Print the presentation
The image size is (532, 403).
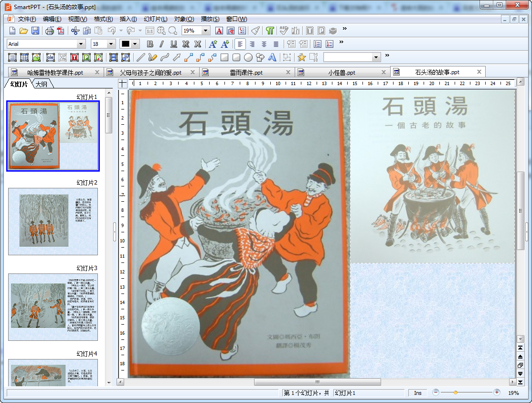point(50,31)
